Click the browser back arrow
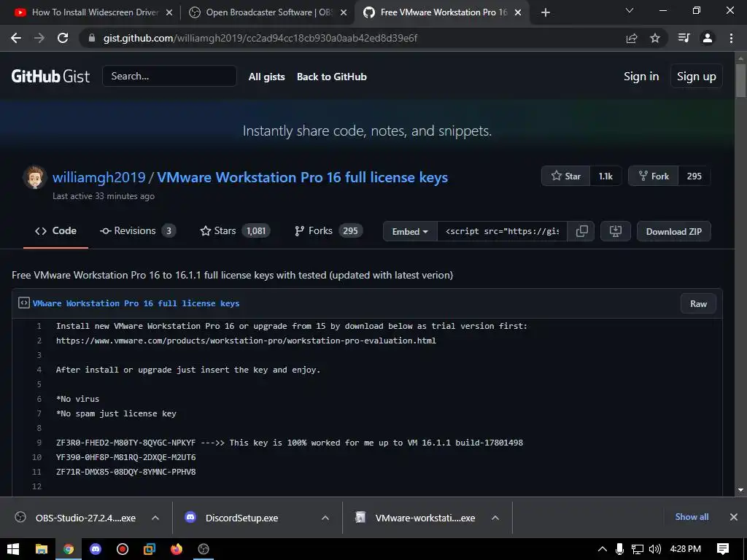 click(16, 38)
